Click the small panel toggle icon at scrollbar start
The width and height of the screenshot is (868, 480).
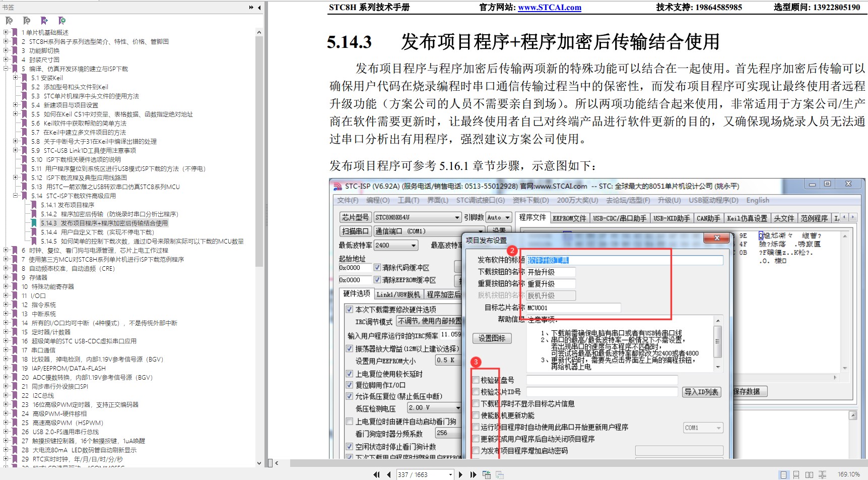click(x=270, y=463)
